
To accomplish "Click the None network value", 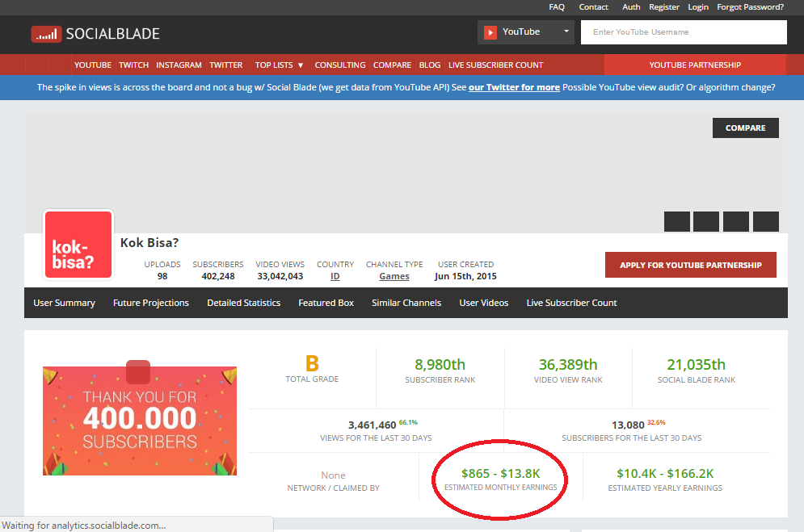I will 333,475.
